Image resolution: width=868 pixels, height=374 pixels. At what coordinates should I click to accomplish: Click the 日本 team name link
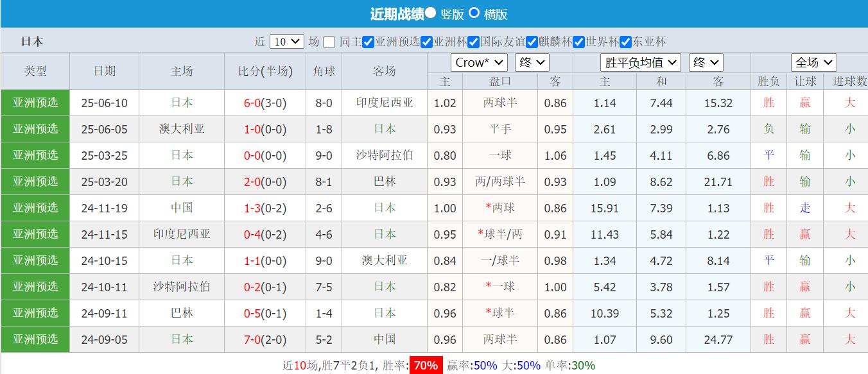tap(182, 103)
